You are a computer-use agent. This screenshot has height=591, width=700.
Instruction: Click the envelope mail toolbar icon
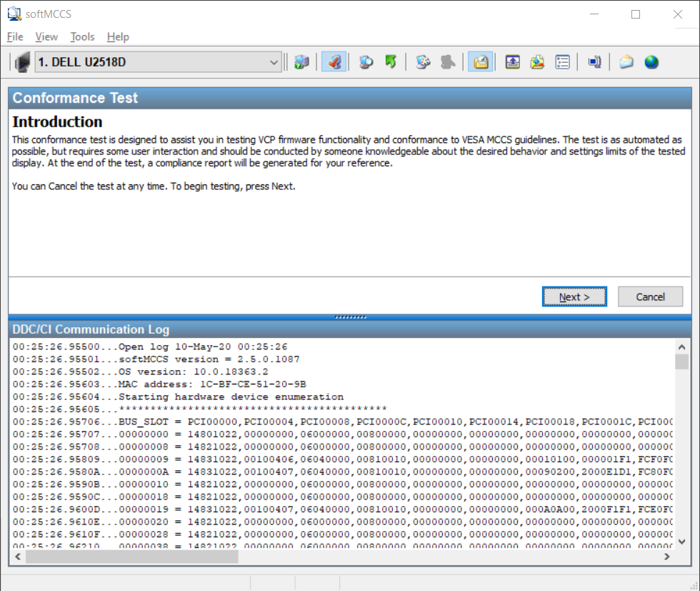(x=626, y=62)
